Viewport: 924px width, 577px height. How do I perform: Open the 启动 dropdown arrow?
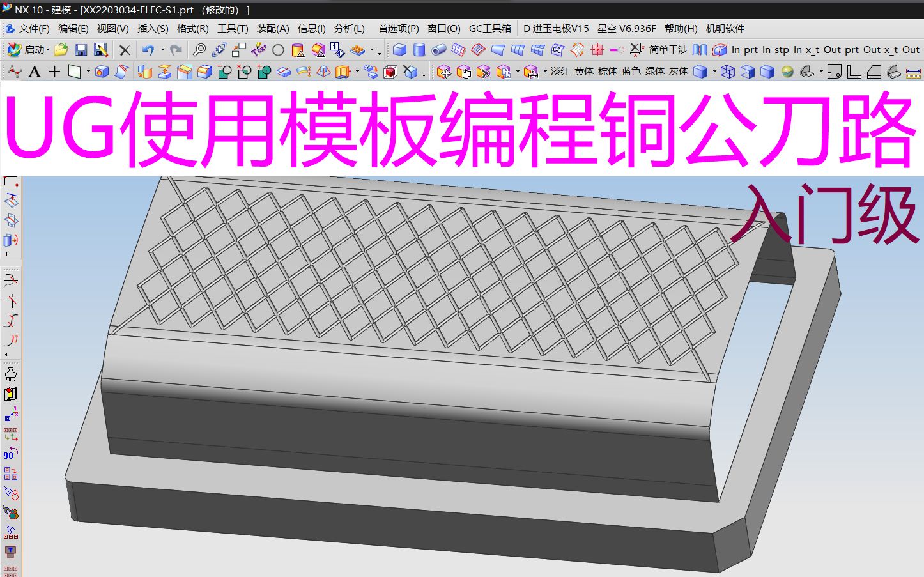click(x=48, y=50)
